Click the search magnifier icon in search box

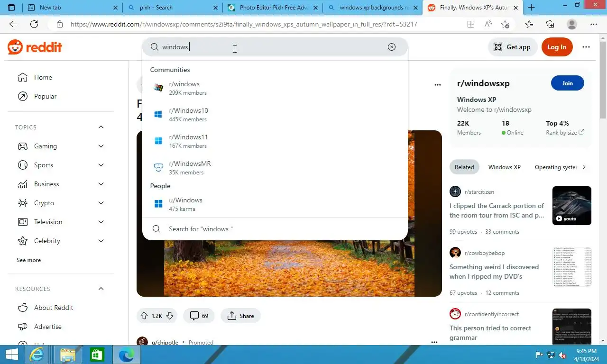click(154, 47)
